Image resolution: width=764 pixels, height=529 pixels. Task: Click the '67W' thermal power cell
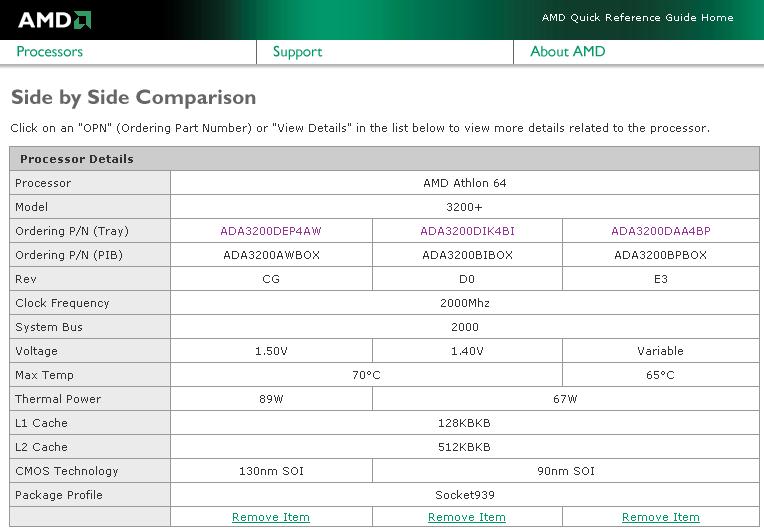[565, 399]
